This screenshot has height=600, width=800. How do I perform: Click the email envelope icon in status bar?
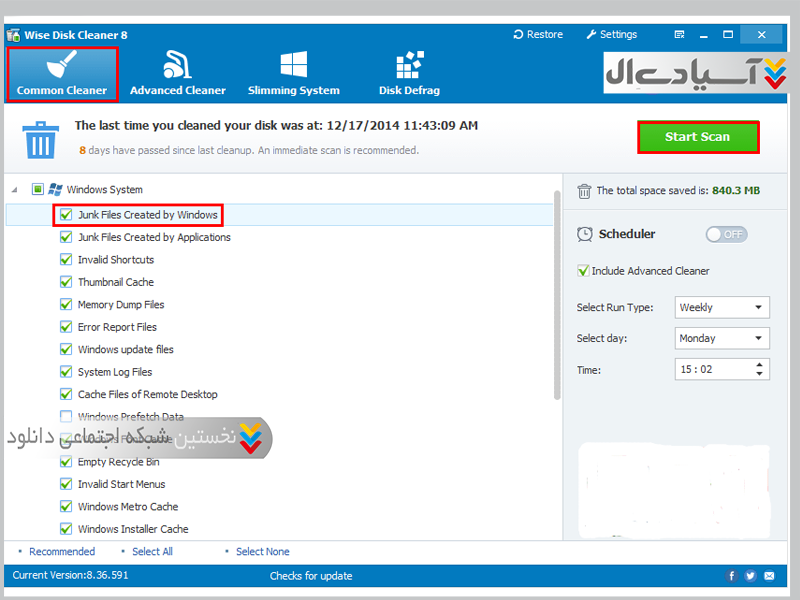coord(768,576)
